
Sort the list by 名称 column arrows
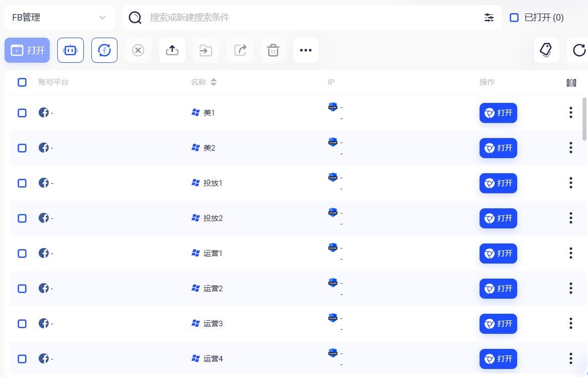tap(213, 82)
